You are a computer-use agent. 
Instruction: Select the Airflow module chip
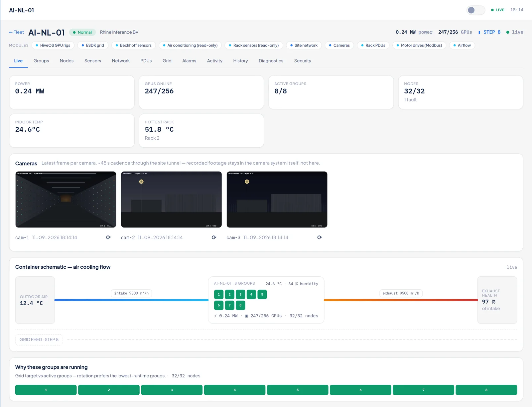pyautogui.click(x=462, y=45)
